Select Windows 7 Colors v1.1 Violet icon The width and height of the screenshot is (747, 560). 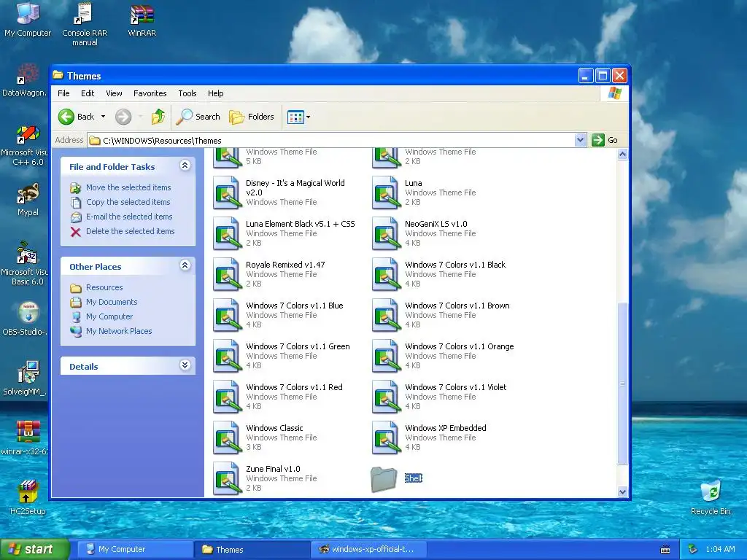[385, 397]
